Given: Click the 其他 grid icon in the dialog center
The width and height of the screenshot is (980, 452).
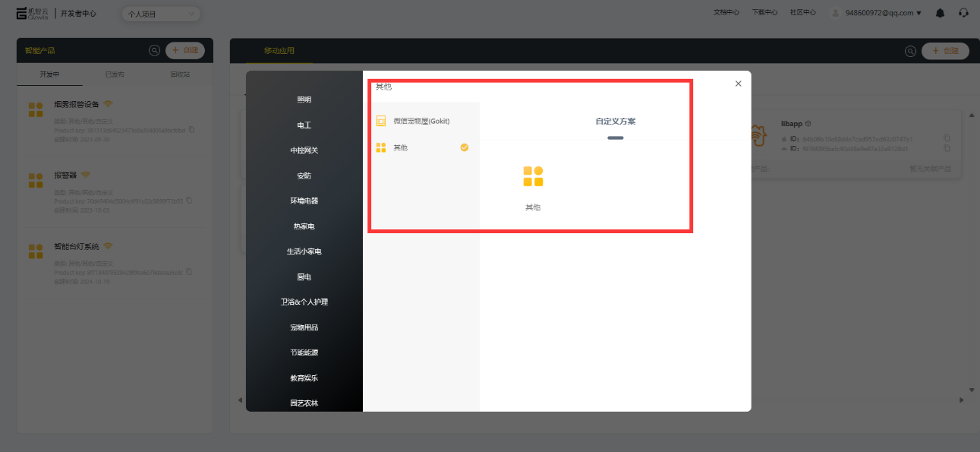Looking at the screenshot, I should [x=531, y=175].
